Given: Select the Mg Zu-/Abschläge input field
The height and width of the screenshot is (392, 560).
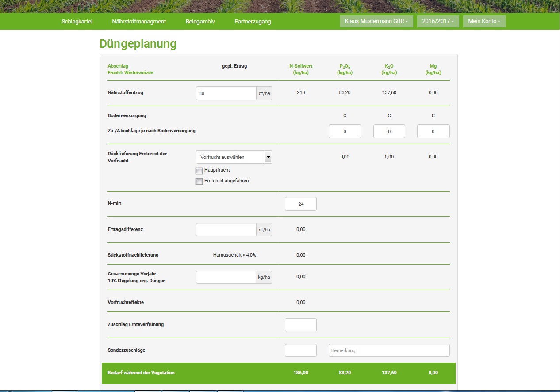Looking at the screenshot, I should point(433,131).
